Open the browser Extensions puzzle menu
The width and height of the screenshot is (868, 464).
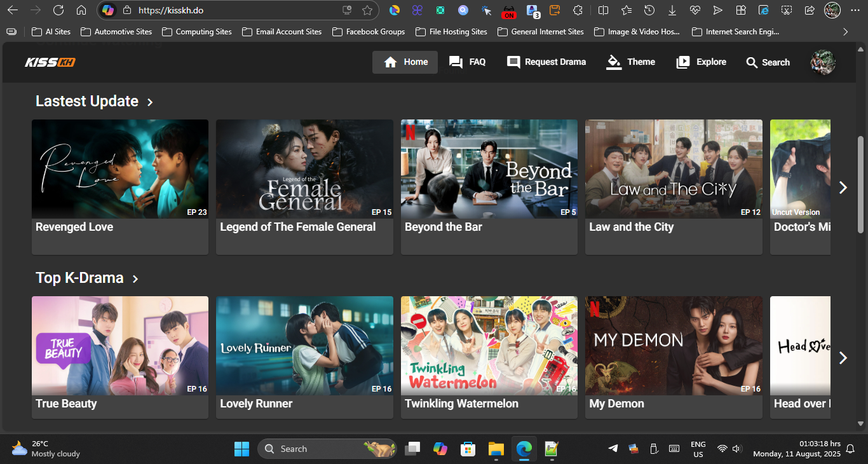[x=578, y=10]
